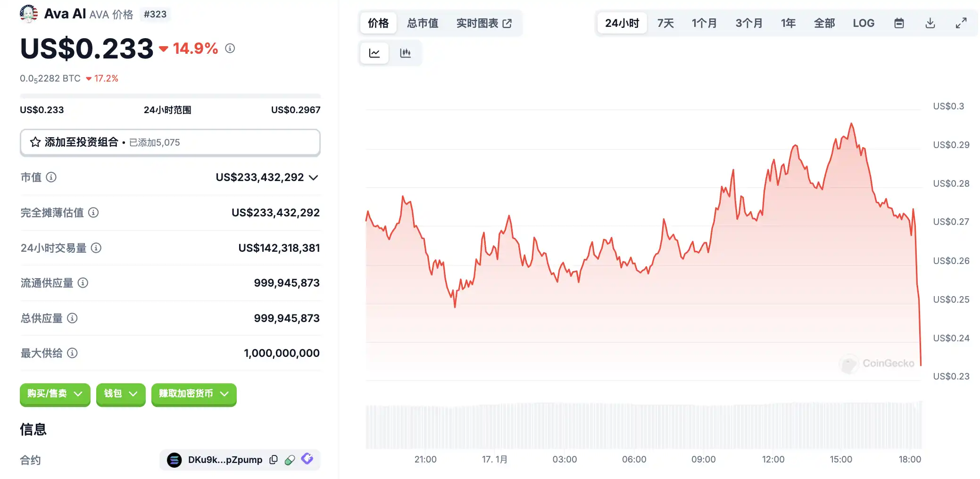Viewport: 980px width, 479px height.
Task: Click the info icon beside 14.9% change
Action: point(230,48)
